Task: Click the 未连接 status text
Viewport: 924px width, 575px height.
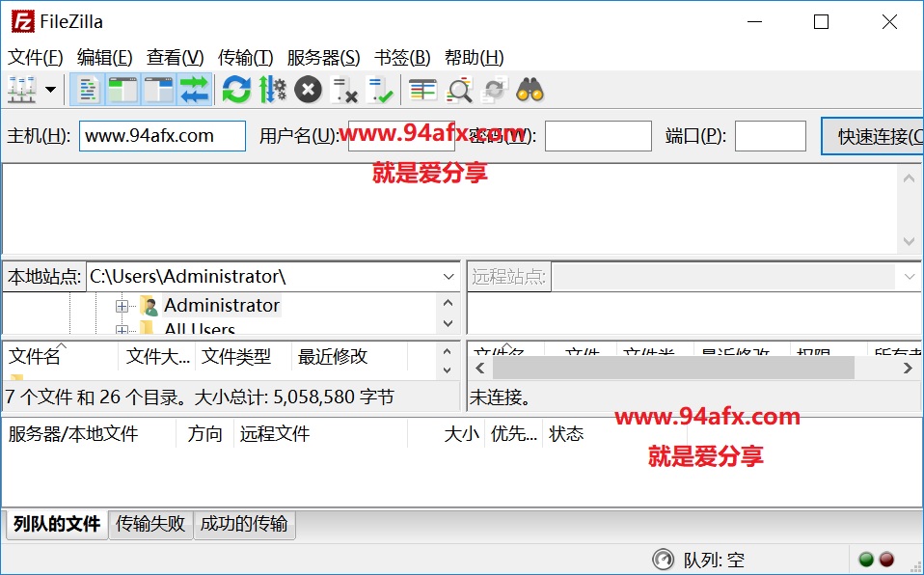Action: click(500, 397)
